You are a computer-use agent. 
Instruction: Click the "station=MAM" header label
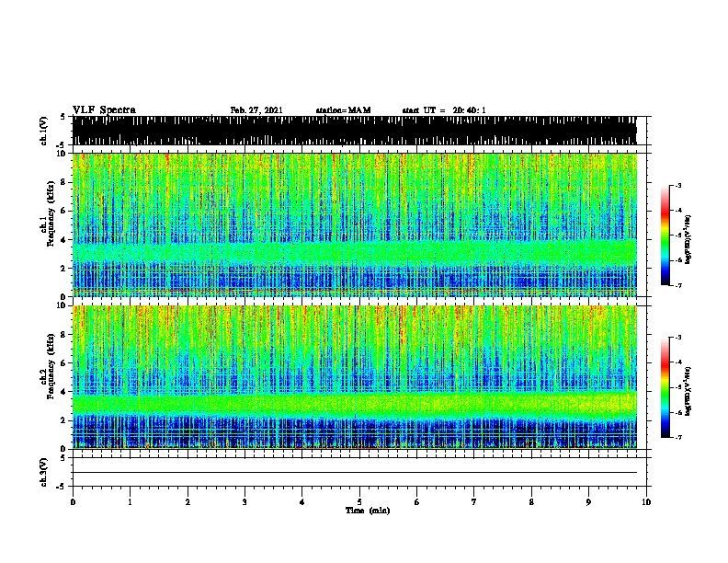(x=343, y=110)
